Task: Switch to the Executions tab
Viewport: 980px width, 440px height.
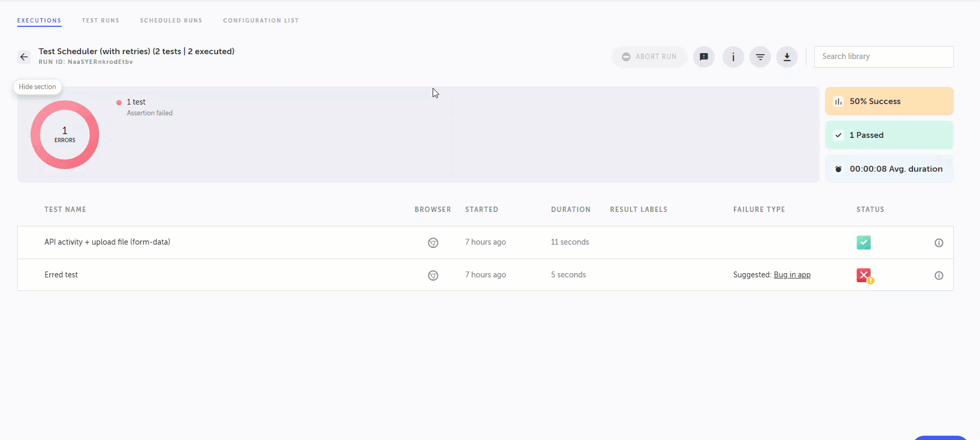Action: (39, 20)
